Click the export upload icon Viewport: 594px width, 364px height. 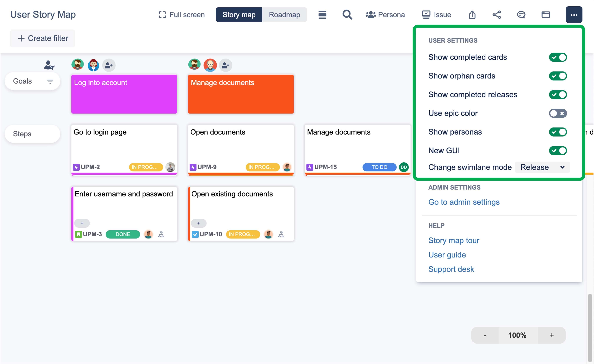472,15
